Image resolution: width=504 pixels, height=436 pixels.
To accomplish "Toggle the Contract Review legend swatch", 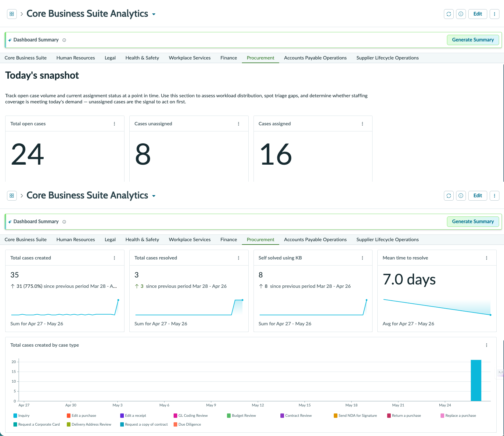I will coord(282,416).
